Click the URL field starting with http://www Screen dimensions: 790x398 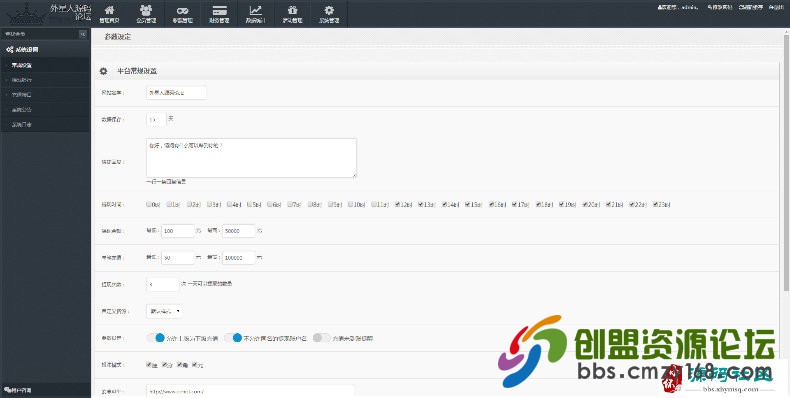[250, 391]
